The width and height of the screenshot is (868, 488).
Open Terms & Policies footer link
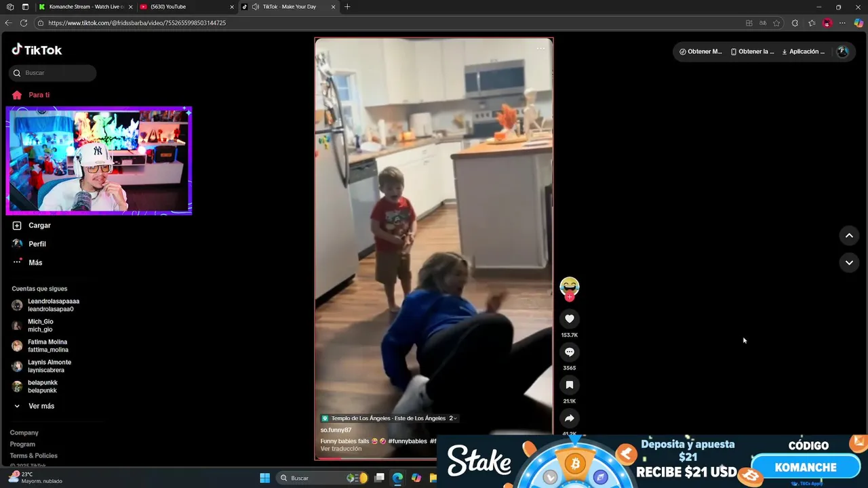tap(34, 455)
